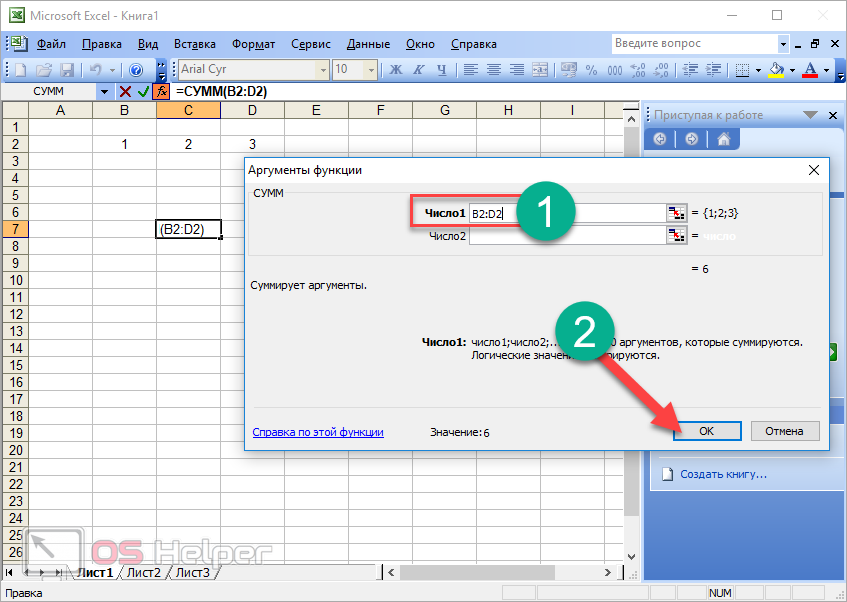Screen dimensions: 847x602
Task: Open the Формат menu
Action: (x=253, y=44)
